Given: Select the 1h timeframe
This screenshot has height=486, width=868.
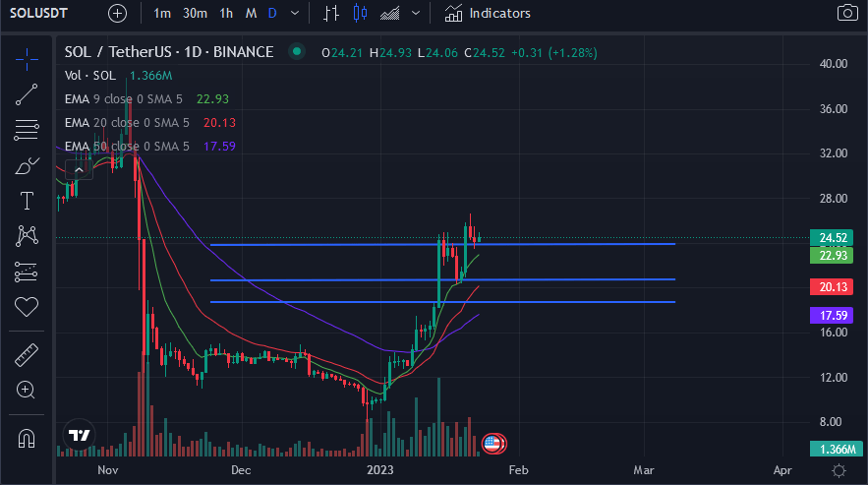Looking at the screenshot, I should (x=226, y=14).
